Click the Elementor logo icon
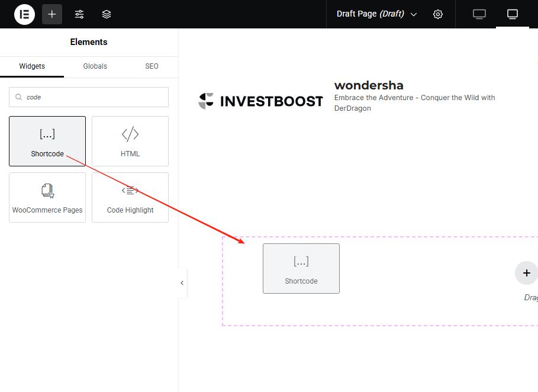Image resolution: width=538 pixels, height=392 pixels. click(x=24, y=14)
